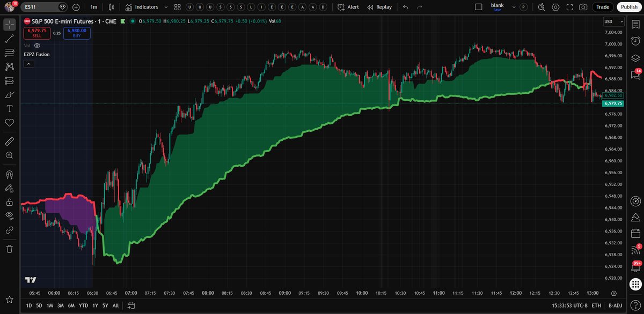Open the USD currency dropdown
The image size is (644, 314).
pos(613,21)
